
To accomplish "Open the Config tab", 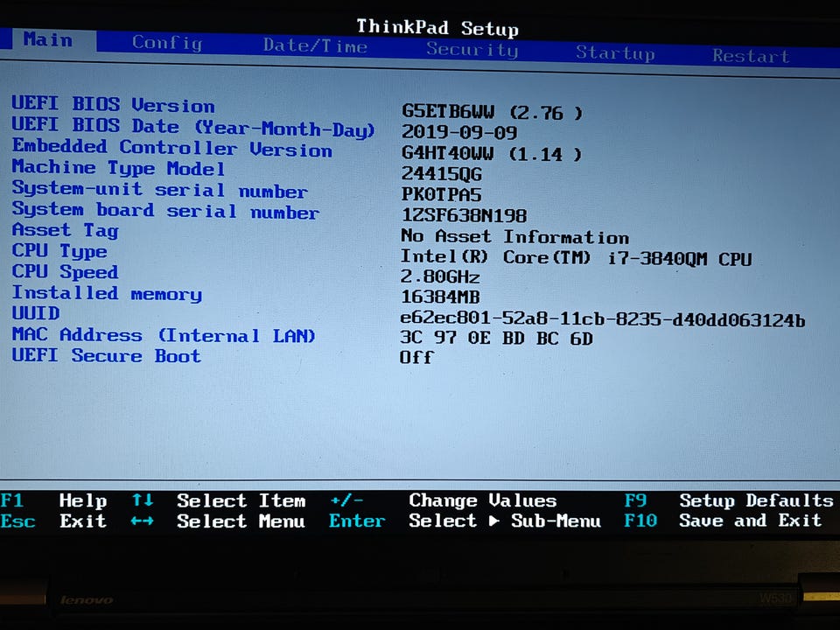I will [167, 43].
